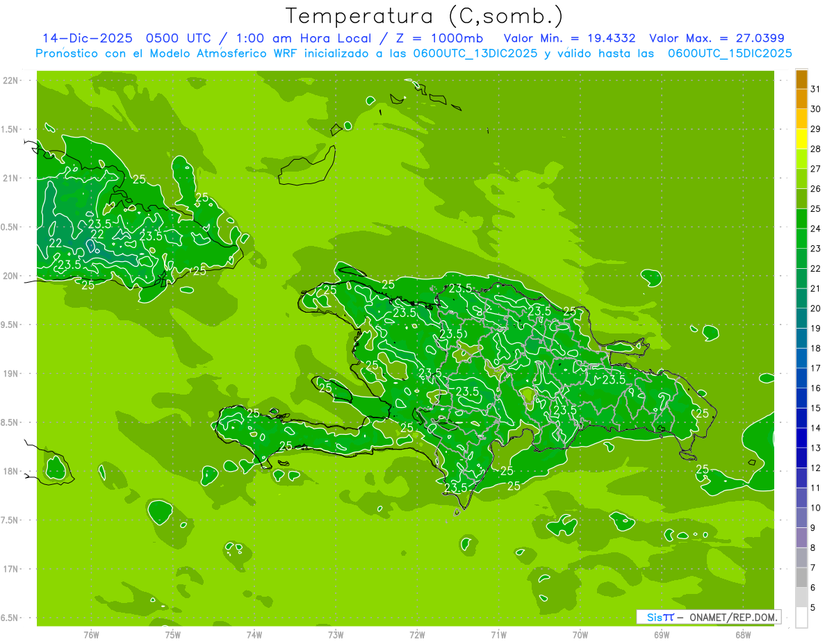Select the '14-Dic-2025' date text
Image resolution: width=834 pixels, height=644 pixels.
point(88,38)
